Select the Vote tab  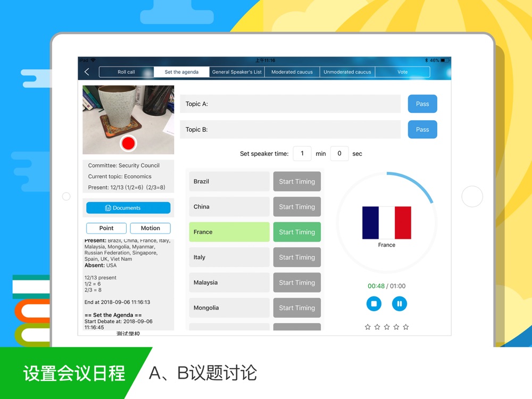coord(402,72)
